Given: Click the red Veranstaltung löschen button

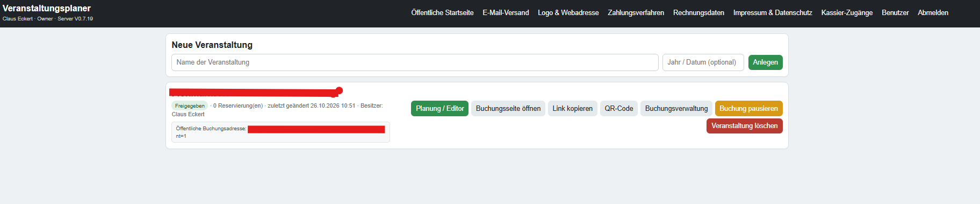Looking at the screenshot, I should point(744,126).
